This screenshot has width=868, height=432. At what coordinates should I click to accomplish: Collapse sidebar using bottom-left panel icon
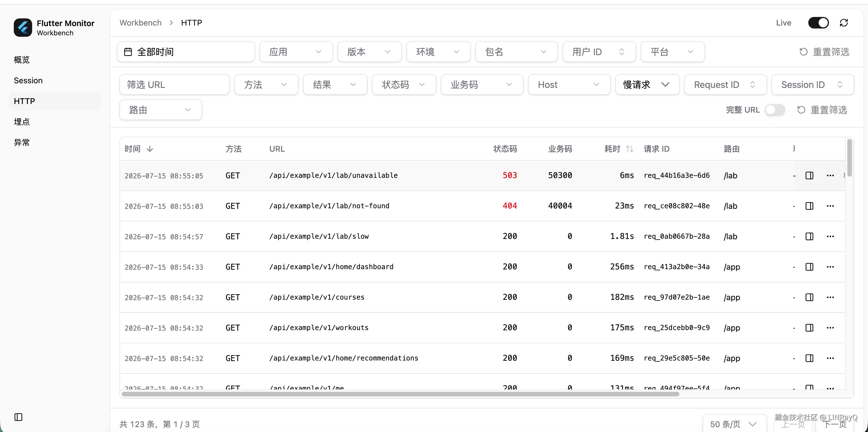click(x=19, y=417)
